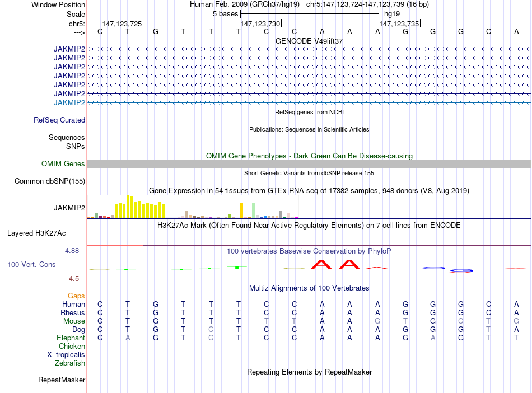Open the Layered H3K27Ac track label
This screenshot has width=532, height=393.
tap(36, 233)
